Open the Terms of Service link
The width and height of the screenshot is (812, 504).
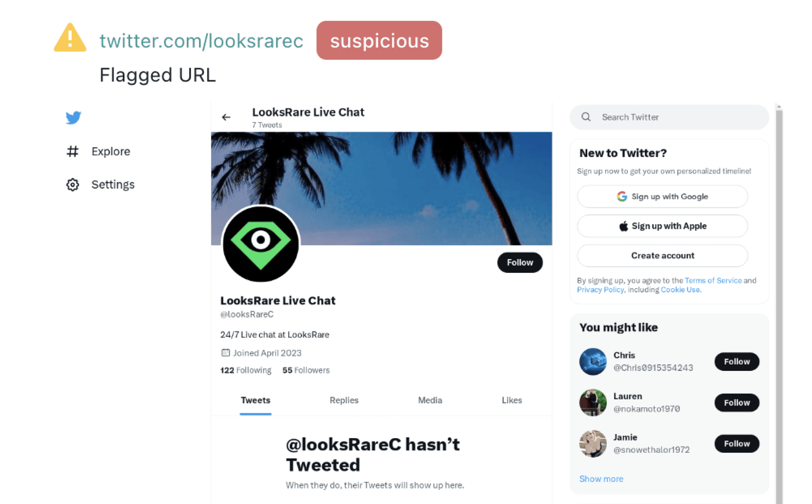tap(713, 280)
